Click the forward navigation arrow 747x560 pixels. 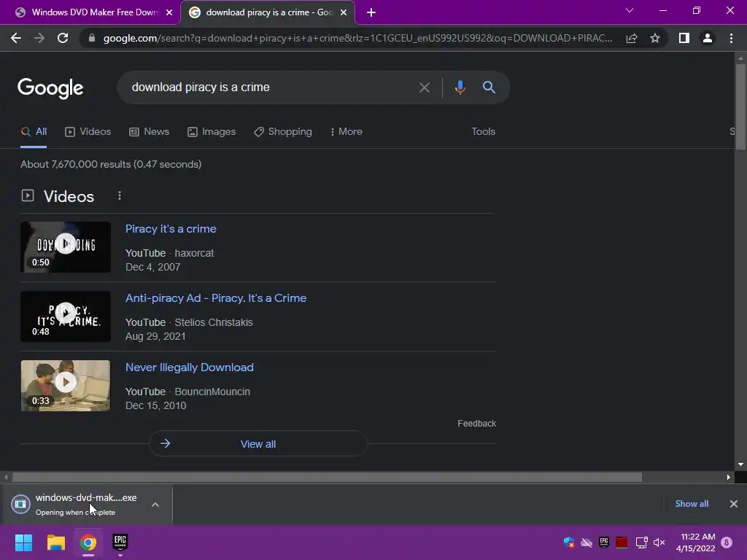(x=39, y=38)
